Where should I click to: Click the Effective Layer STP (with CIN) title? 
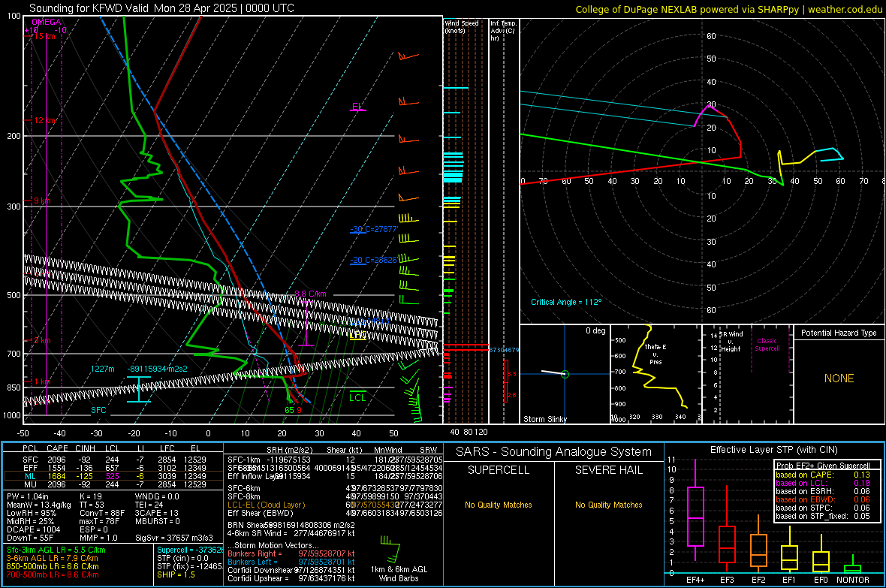pos(774,450)
